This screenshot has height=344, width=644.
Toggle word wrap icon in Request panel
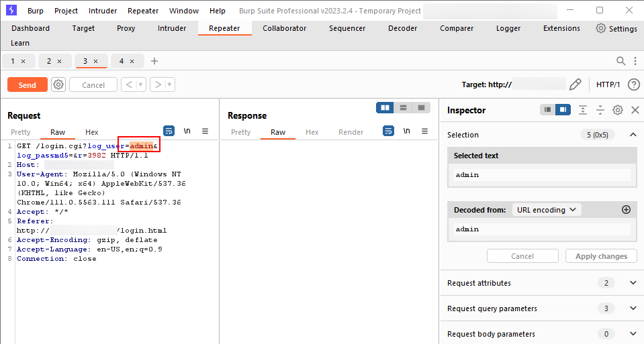click(x=169, y=131)
